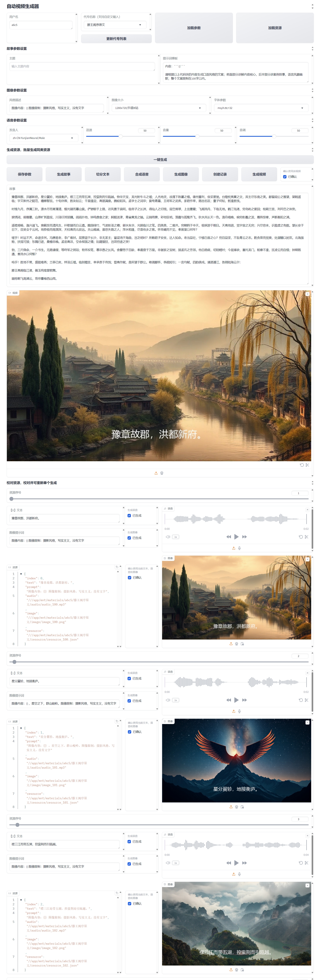318x980 pixels.
Task: Open the 字体参数 dropdown
Action: [261, 108]
